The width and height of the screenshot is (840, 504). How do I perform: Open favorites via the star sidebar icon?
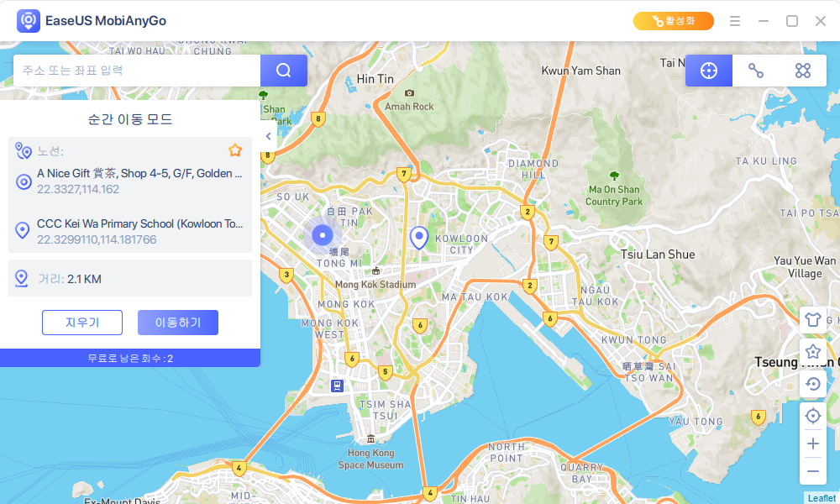point(812,351)
